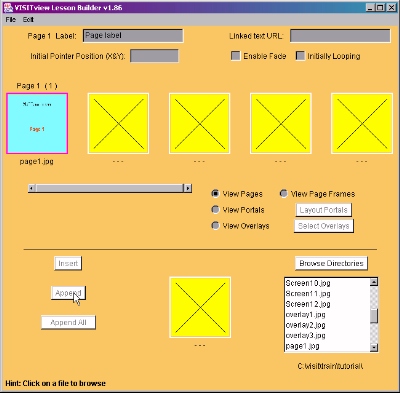Viewport: 400px width, 393px height.
Task: Click the file list scrollbar thumb
Action: click(x=374, y=316)
